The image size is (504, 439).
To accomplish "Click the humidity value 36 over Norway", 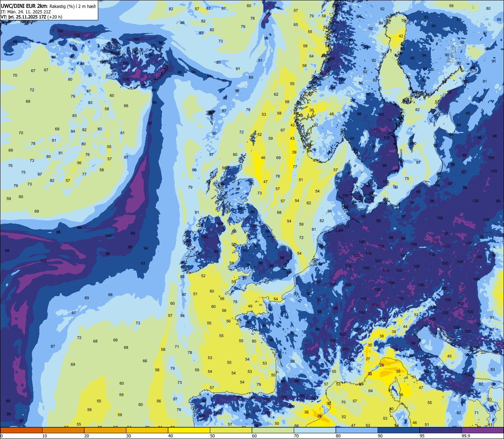I will 311,110.
